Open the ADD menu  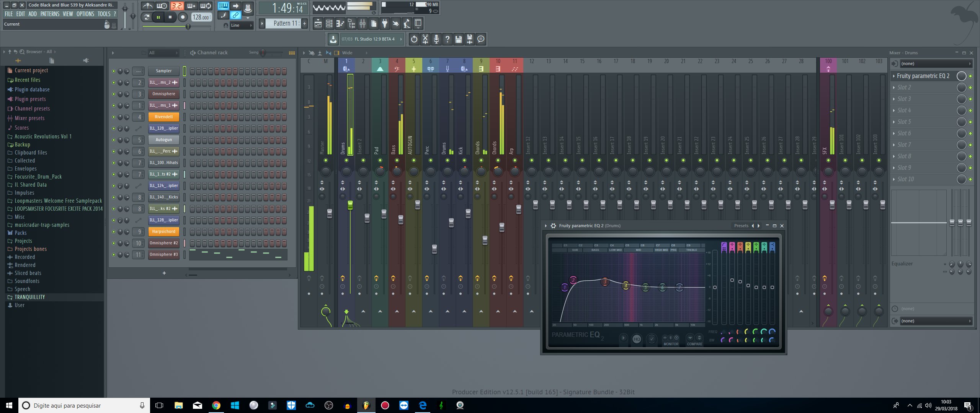point(33,14)
